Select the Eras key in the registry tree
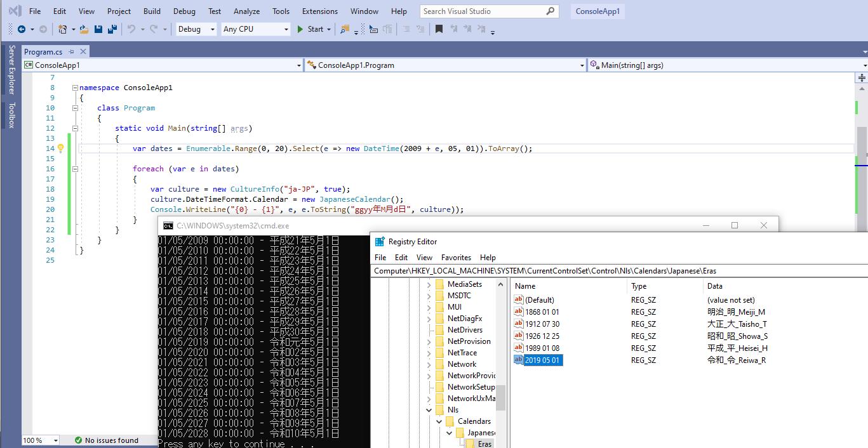The width and height of the screenshot is (868, 448). tap(484, 444)
